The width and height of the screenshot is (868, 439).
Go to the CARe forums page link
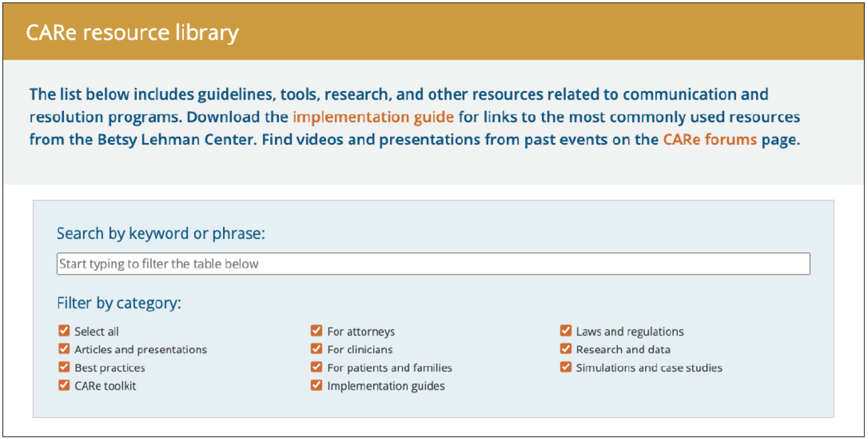[x=710, y=140]
